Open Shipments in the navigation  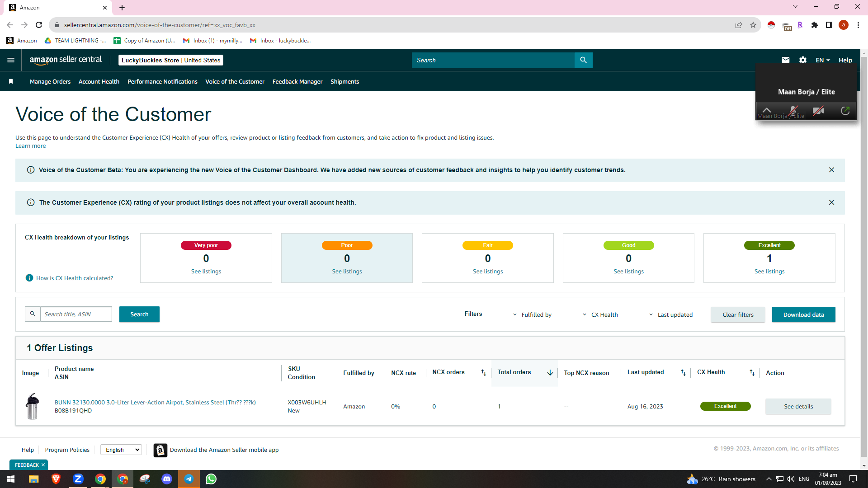(344, 82)
